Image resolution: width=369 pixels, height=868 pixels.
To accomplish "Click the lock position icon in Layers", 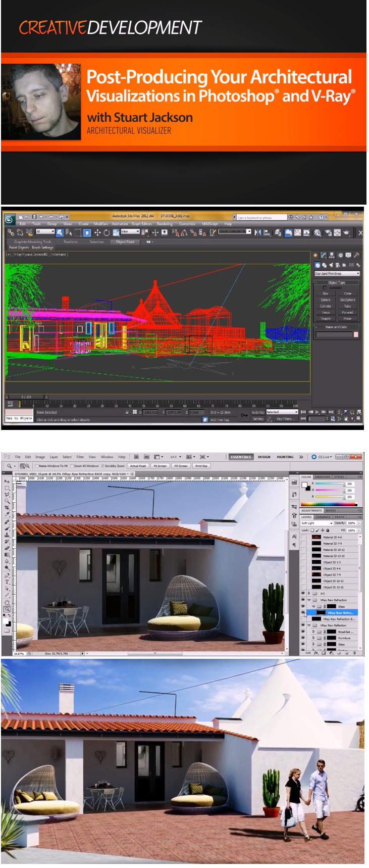I will point(322,530).
